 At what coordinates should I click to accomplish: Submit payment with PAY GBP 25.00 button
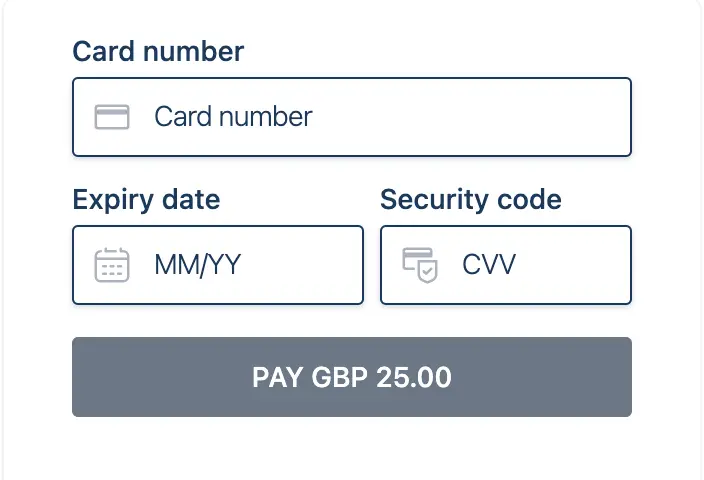(x=352, y=377)
